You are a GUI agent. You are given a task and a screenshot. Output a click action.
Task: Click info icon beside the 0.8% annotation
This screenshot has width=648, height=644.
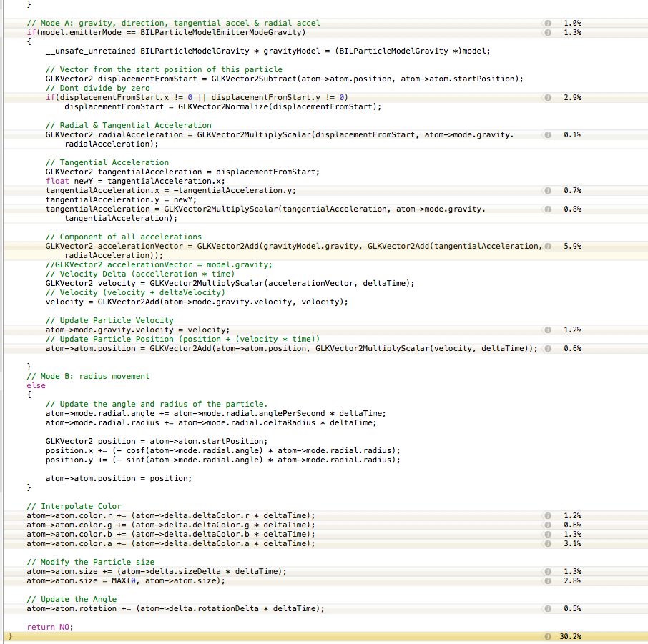pos(547,209)
